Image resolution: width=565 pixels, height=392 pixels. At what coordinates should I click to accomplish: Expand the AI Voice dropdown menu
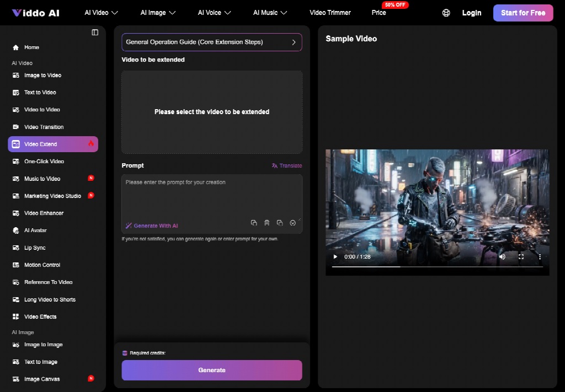(214, 13)
